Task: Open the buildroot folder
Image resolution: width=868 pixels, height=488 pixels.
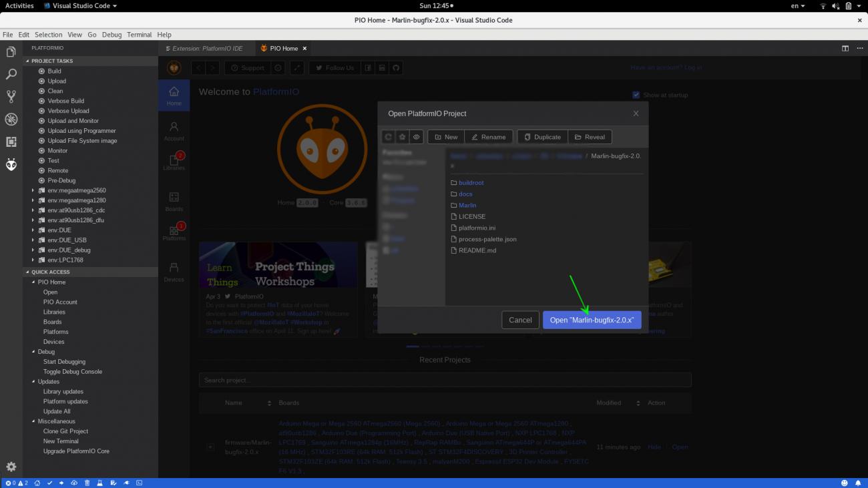Action: click(471, 182)
